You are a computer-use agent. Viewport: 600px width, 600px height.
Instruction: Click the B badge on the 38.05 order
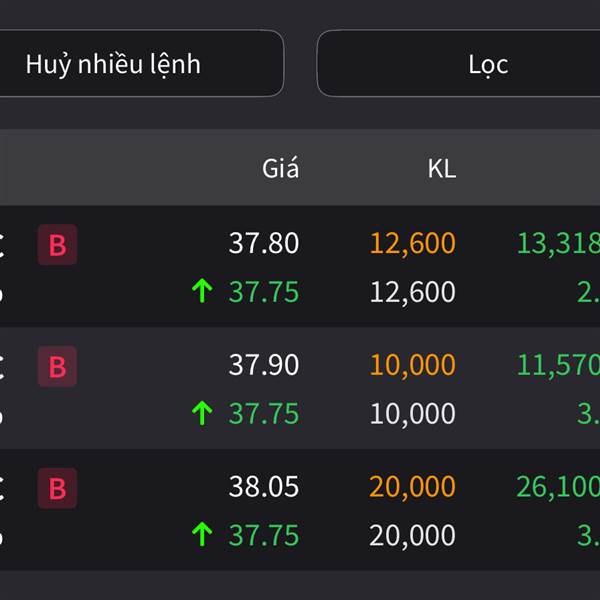(x=57, y=489)
